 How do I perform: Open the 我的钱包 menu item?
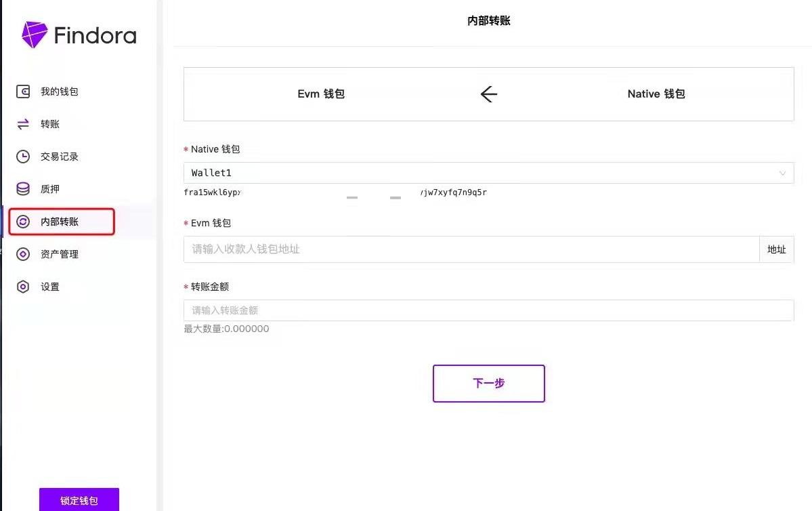point(60,91)
